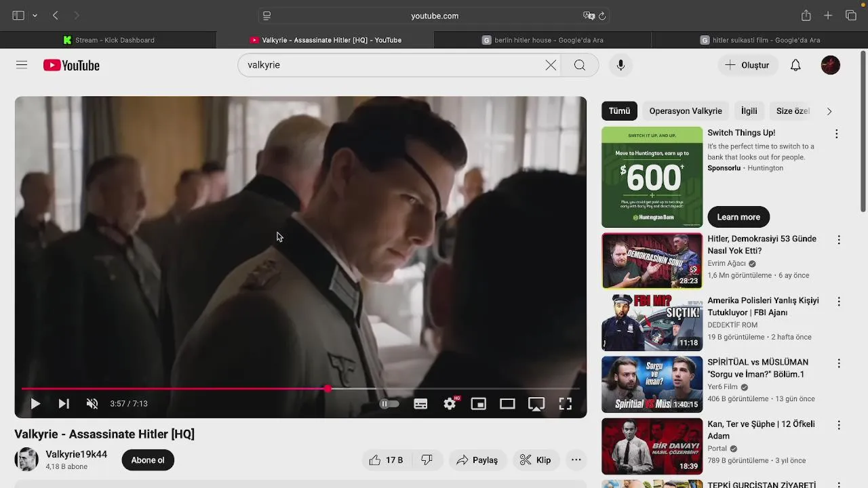Screen dimensions: 868x488
Task: Reload the page in Safari
Action: 601,16
